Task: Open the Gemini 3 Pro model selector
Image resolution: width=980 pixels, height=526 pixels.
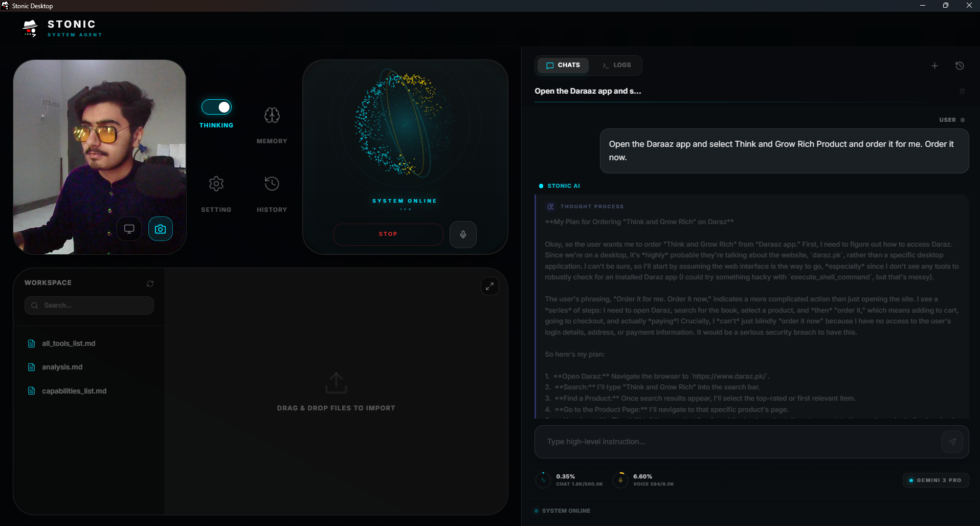Action: (x=934, y=480)
